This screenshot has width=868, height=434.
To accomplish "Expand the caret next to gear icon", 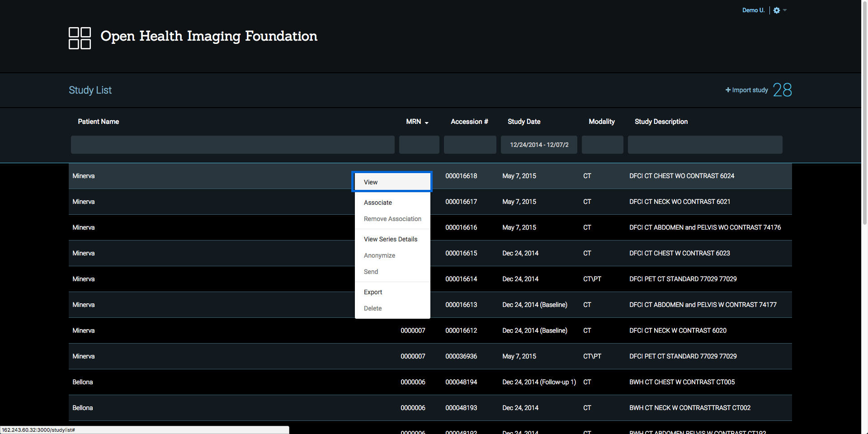I will [785, 10].
